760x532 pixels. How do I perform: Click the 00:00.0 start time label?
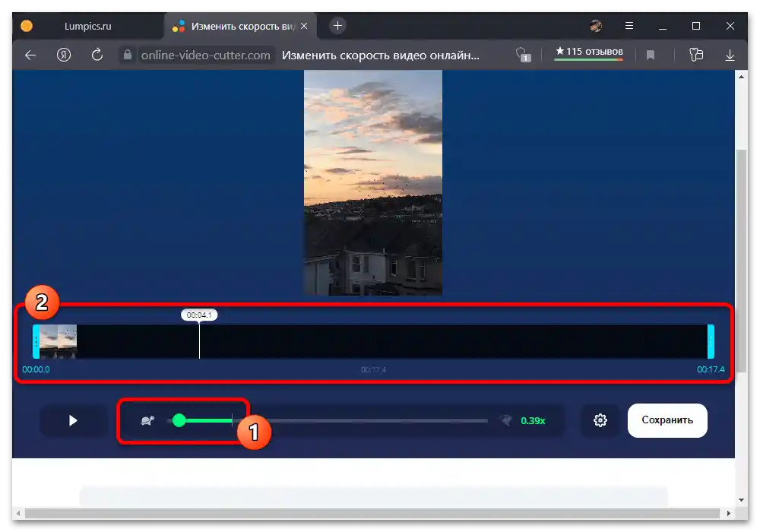[x=36, y=369]
